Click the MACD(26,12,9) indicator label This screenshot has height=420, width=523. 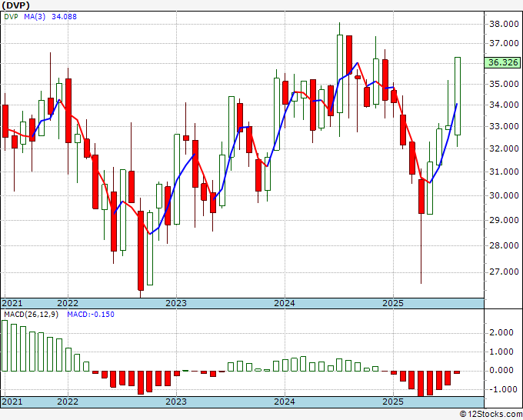(32, 315)
